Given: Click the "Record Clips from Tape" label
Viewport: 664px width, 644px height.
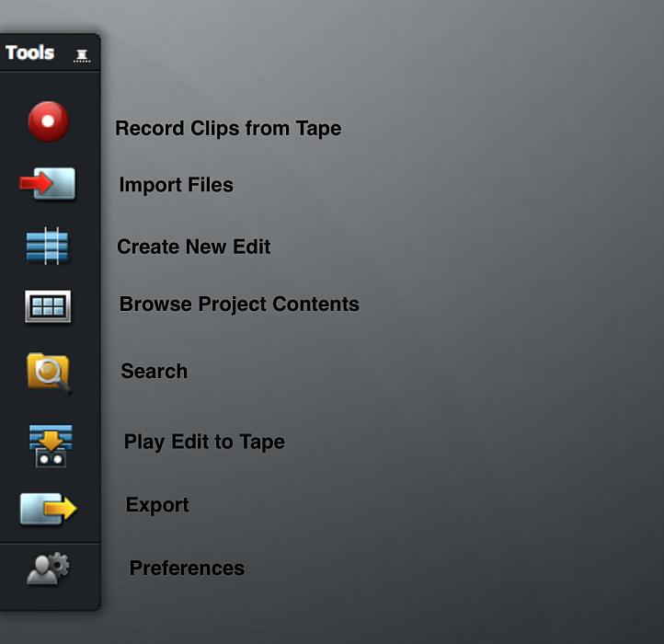Looking at the screenshot, I should (x=228, y=129).
